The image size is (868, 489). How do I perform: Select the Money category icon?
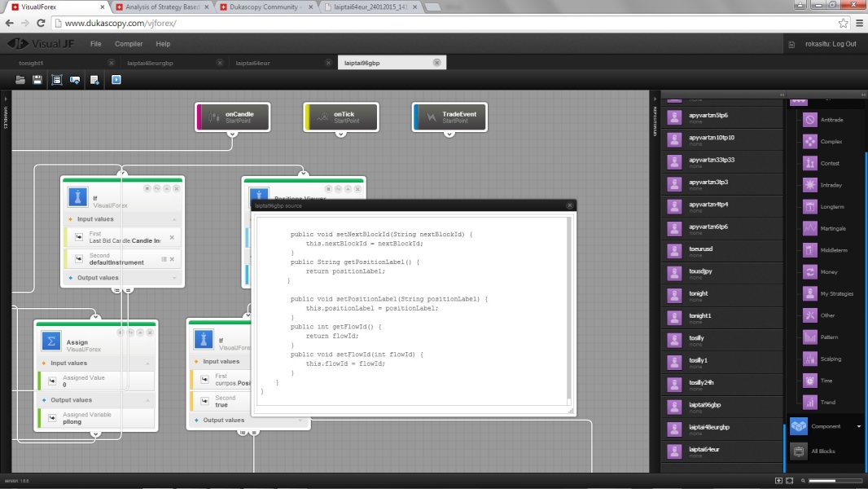(x=810, y=272)
